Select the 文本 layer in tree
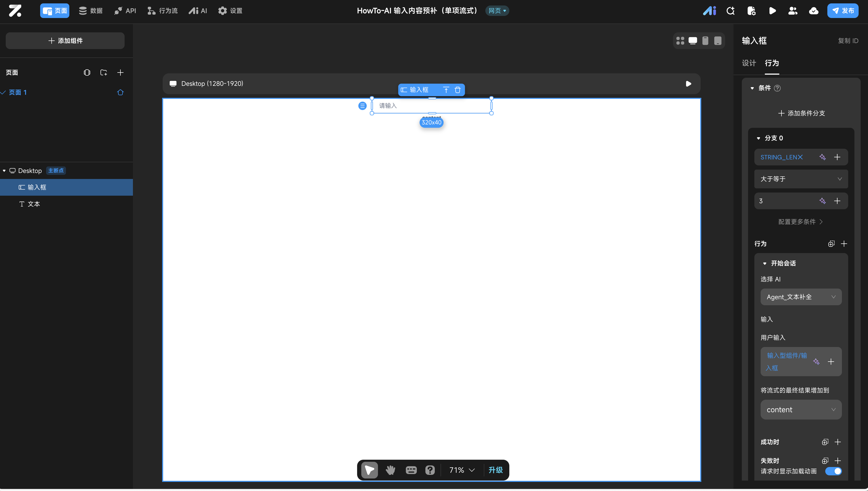The width and height of the screenshot is (868, 491). point(34,204)
